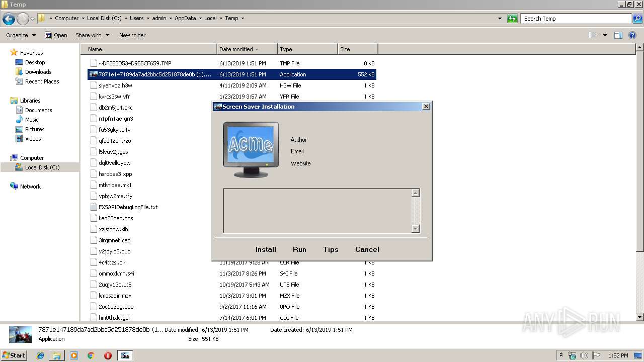This screenshot has height=362, width=644.
Task: Toggle the preview pane icon
Action: 618,35
